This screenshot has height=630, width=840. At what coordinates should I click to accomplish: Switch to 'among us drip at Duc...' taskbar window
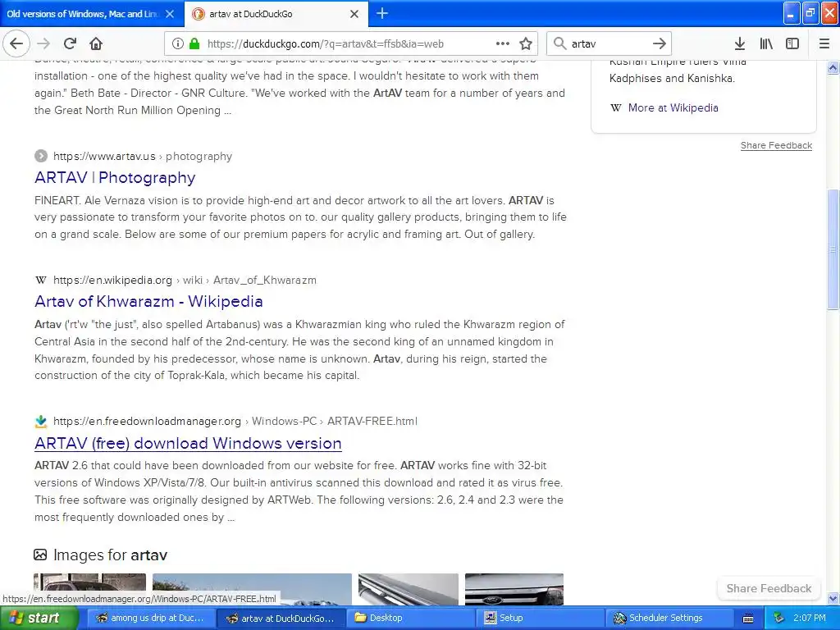click(150, 618)
